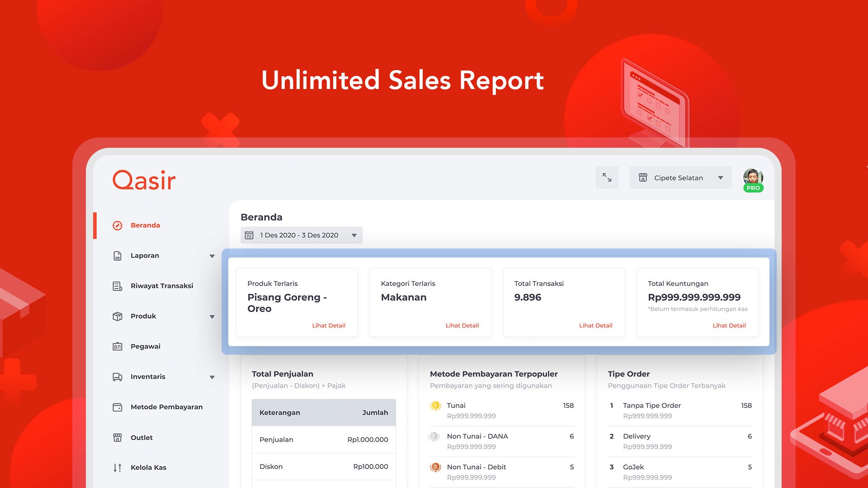Click the Pegawai ID card icon
Viewport: 868px width, 488px height.
118,347
